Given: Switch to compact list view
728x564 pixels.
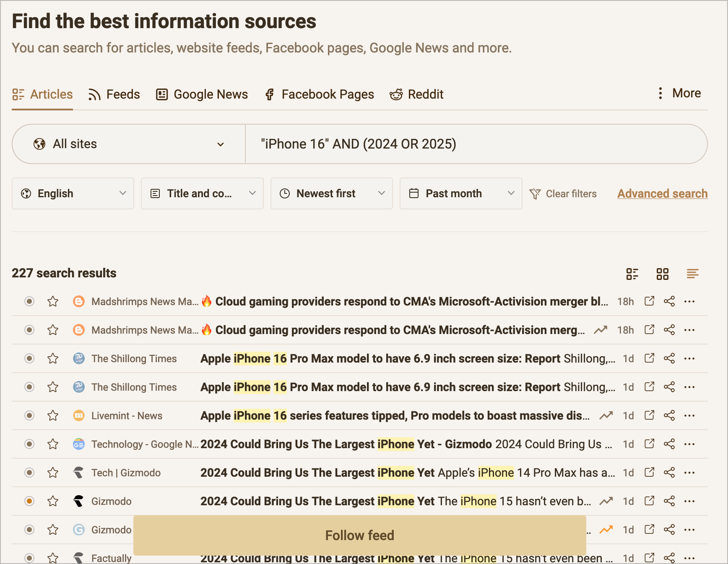Looking at the screenshot, I should [692, 274].
